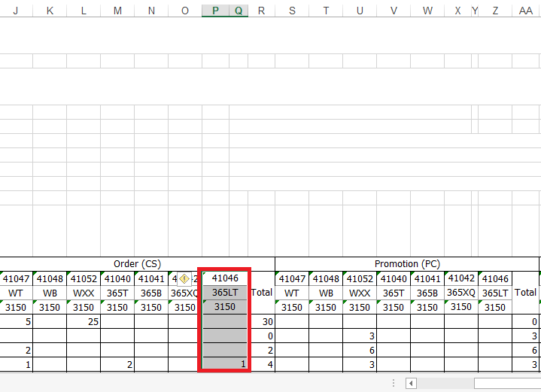Click cell value '25' in column L

pyautogui.click(x=84, y=321)
